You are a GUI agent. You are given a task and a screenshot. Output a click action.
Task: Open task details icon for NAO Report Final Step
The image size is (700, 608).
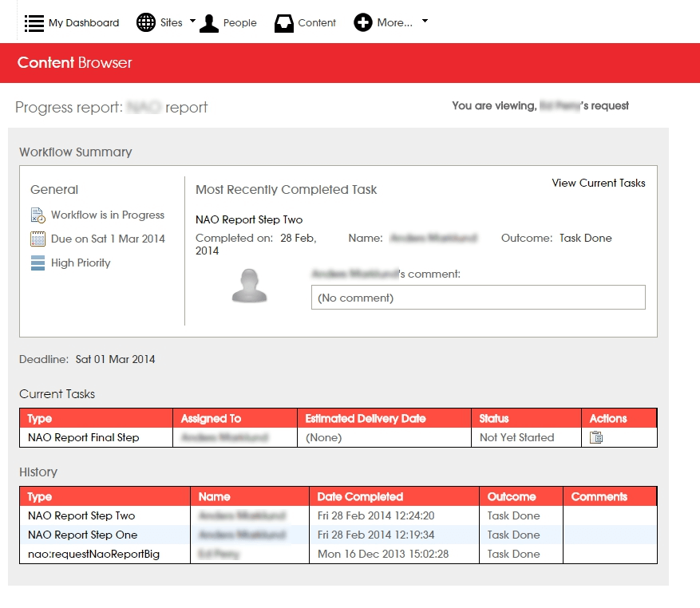pyautogui.click(x=596, y=437)
